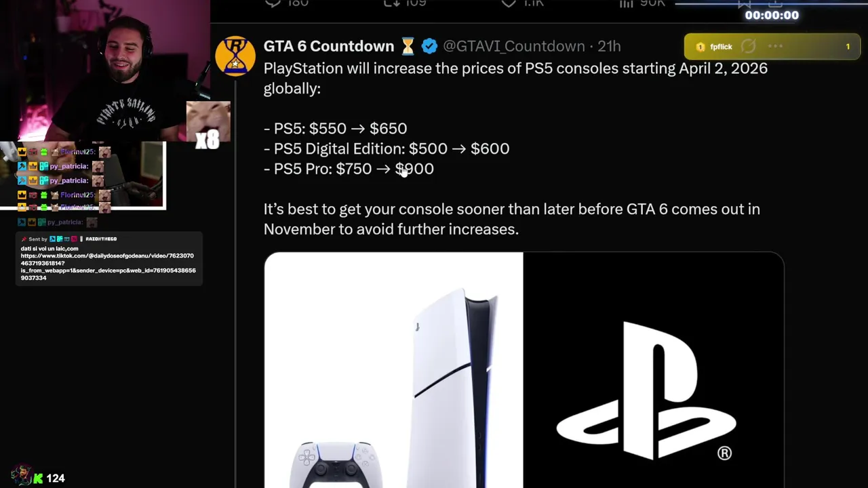Open the TikTok link in the pinned message
Image resolution: width=868 pixels, height=488 pixels.
tap(107, 263)
